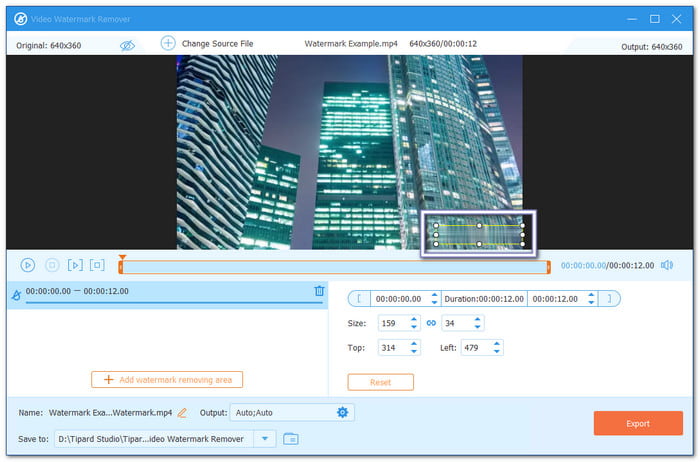Delete the watermark area with trash icon
The image size is (700, 462).
319,291
